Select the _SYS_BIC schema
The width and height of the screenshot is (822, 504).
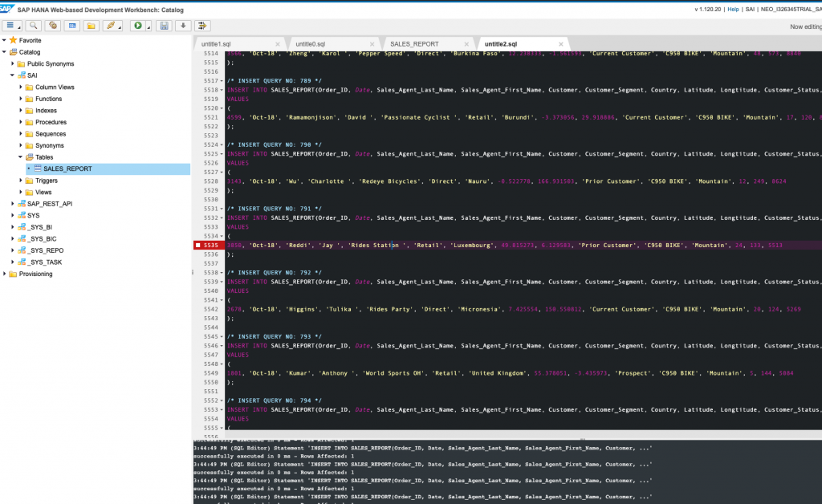point(42,238)
